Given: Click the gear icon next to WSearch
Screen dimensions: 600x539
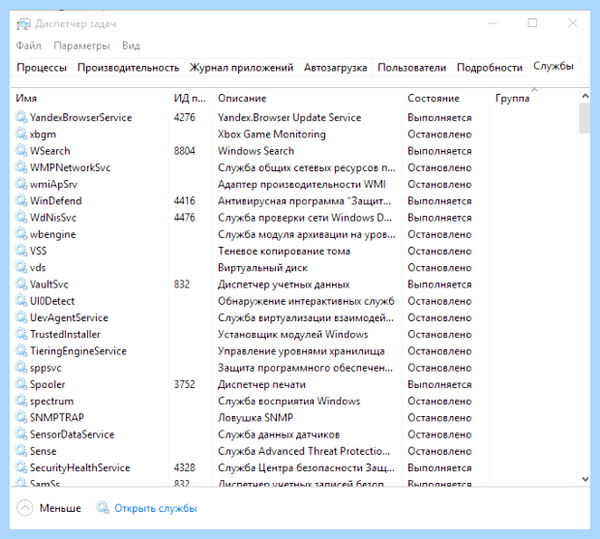Looking at the screenshot, I should pos(21,150).
